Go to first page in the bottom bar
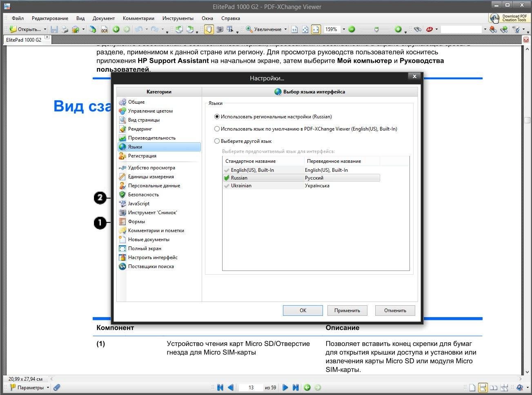The height and width of the screenshot is (395, 532). tap(220, 388)
